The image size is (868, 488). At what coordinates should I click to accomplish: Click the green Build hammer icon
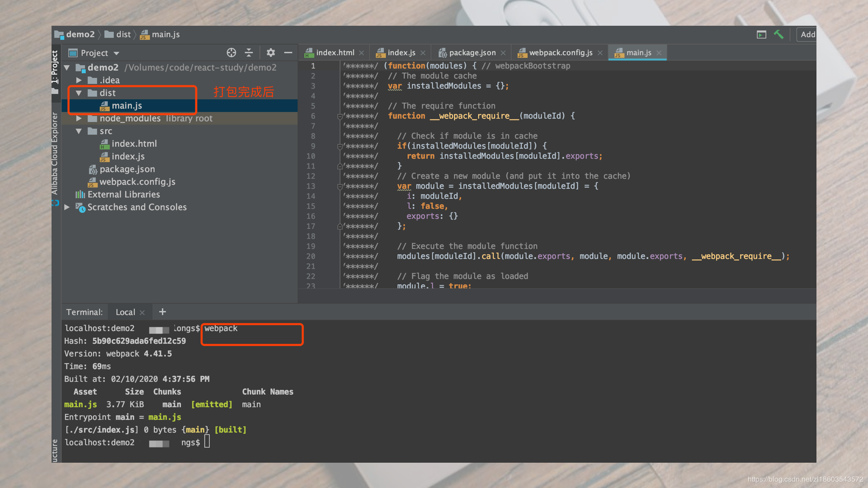pos(778,34)
